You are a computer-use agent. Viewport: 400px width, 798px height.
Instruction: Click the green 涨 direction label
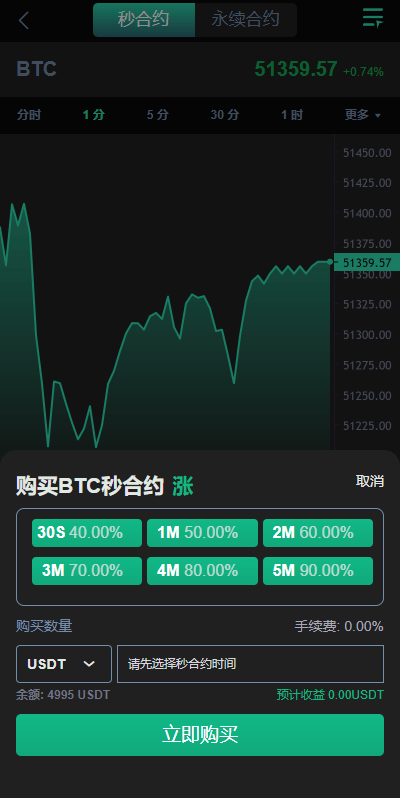point(183,487)
